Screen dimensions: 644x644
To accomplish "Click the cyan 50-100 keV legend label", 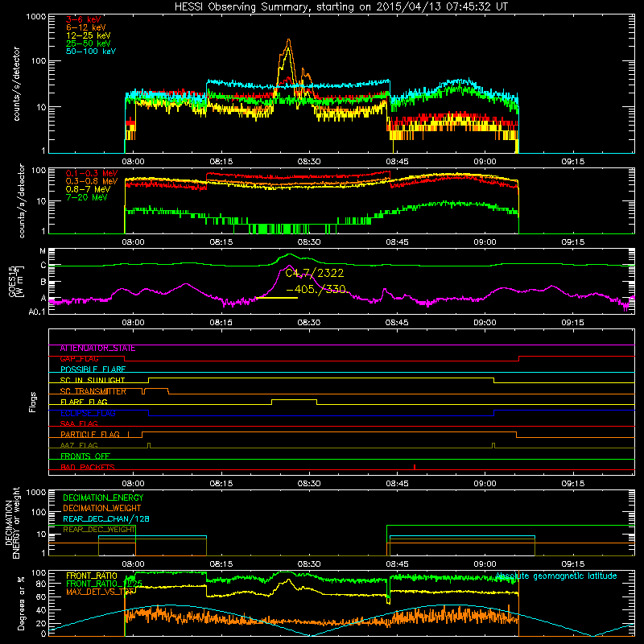I will 91,52.
